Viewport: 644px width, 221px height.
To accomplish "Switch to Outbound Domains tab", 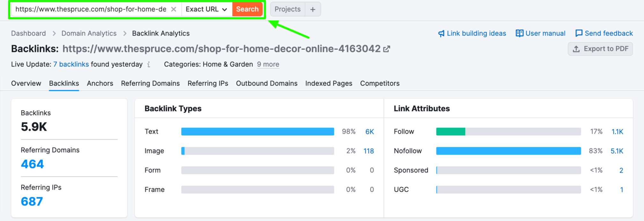I will (x=267, y=84).
